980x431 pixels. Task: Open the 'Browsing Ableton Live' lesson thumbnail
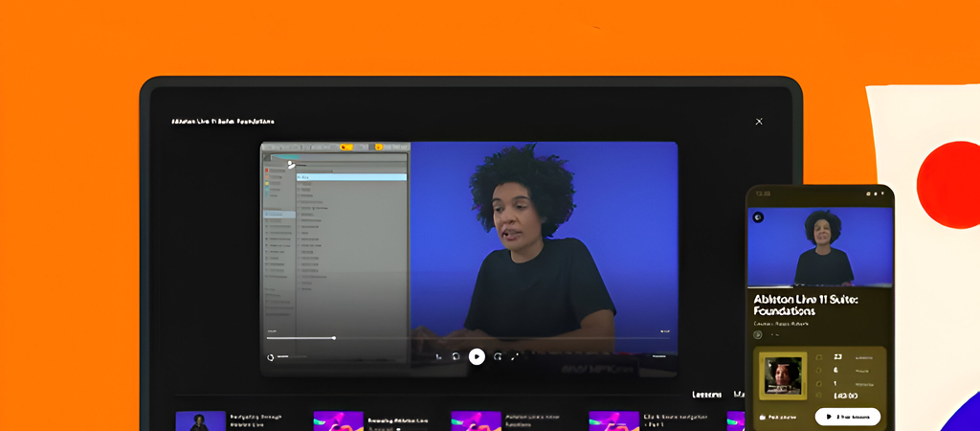338,421
